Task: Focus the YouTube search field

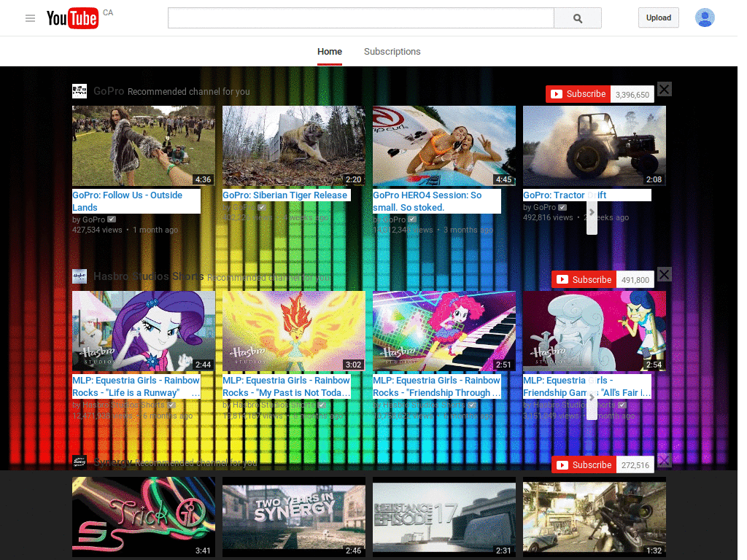Action: coord(360,18)
